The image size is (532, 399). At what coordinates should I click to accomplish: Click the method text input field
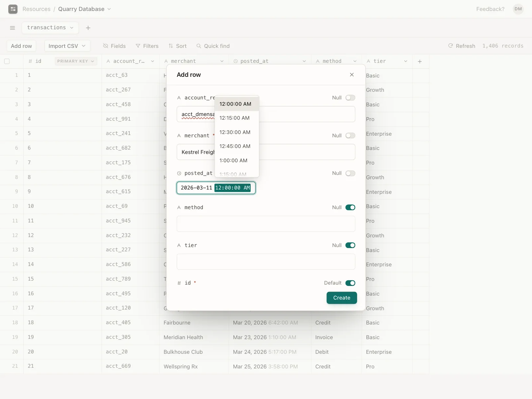coord(266,224)
